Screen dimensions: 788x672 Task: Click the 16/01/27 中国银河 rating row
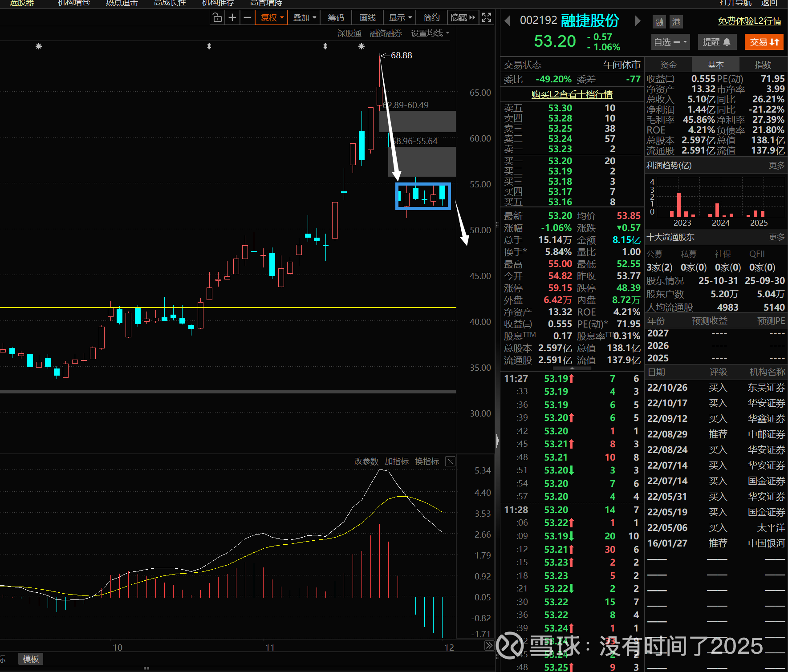[716, 543]
